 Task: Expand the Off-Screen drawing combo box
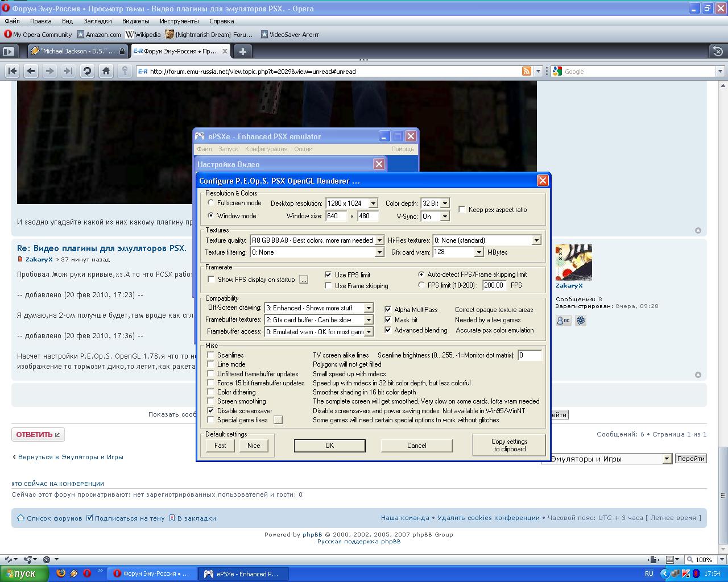click(x=368, y=308)
